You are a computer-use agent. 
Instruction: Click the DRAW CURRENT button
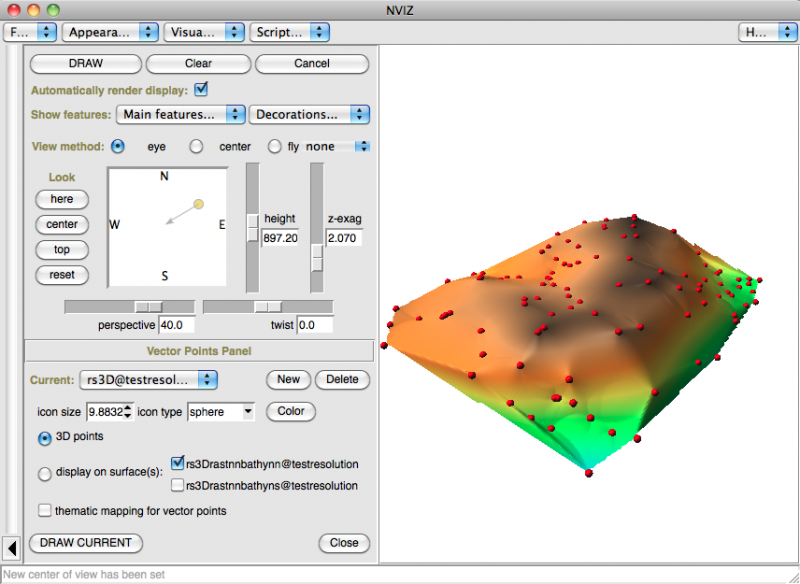tap(86, 543)
